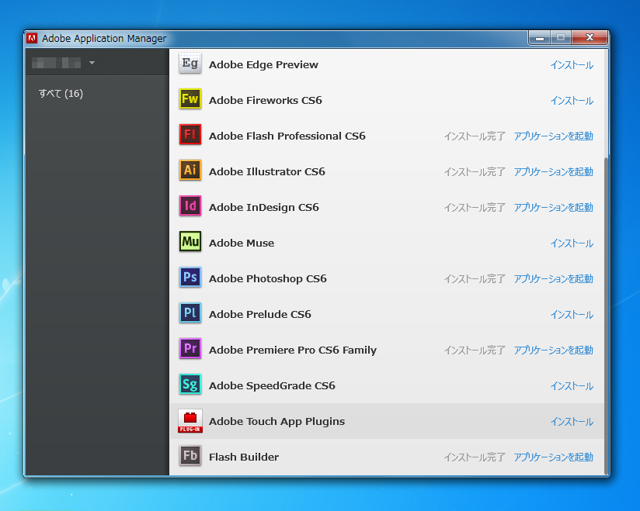
Task: Install Adobe Edge Preview
Action: tap(572, 65)
